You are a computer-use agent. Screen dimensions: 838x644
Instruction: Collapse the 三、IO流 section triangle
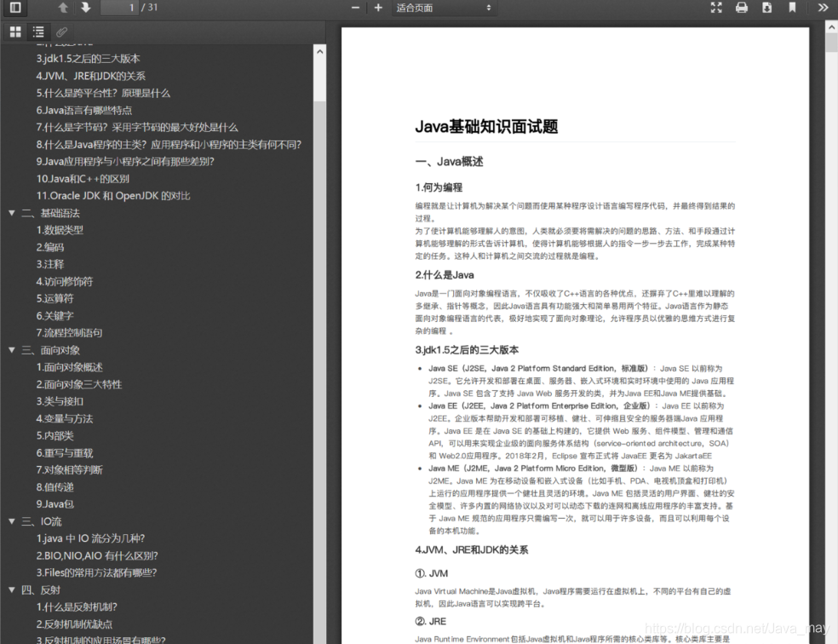tap(12, 521)
